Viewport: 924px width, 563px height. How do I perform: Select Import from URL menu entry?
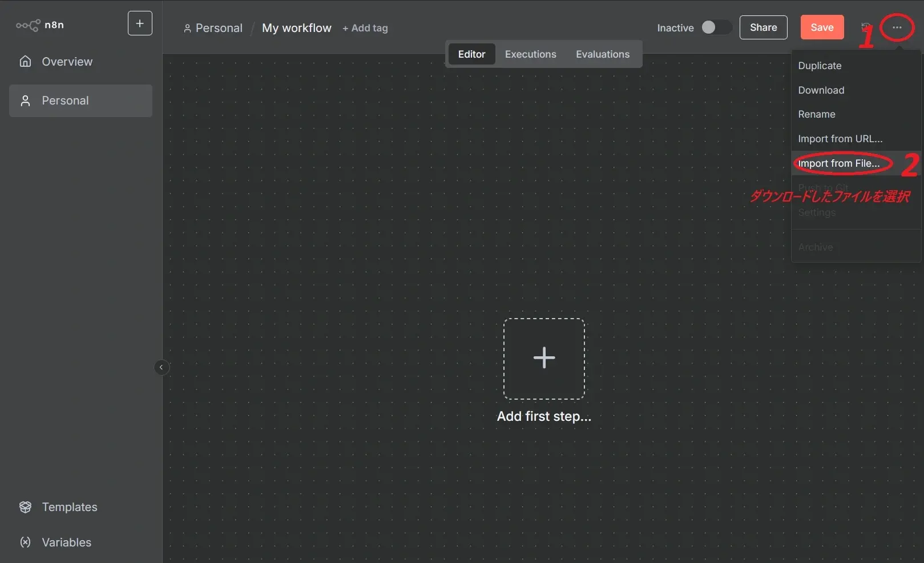point(840,139)
